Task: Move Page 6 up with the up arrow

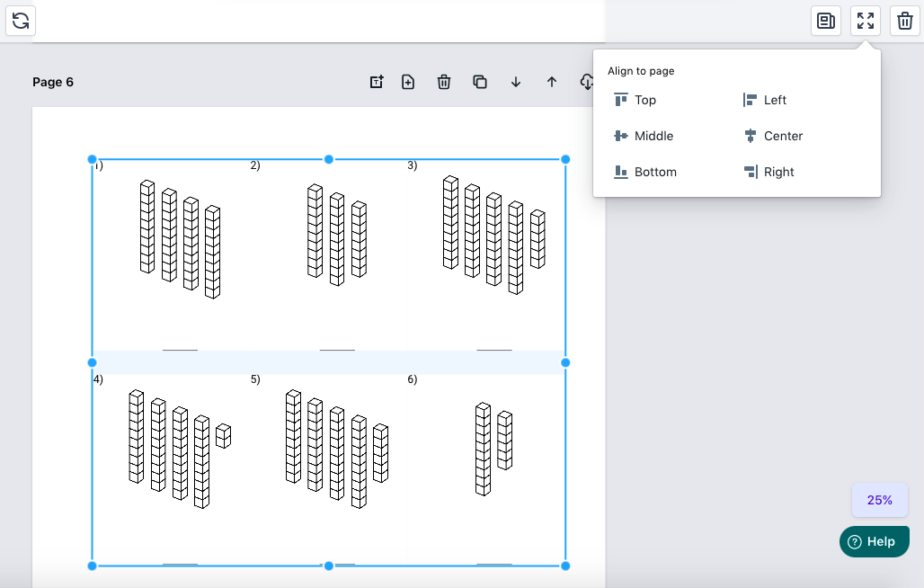Action: [552, 82]
